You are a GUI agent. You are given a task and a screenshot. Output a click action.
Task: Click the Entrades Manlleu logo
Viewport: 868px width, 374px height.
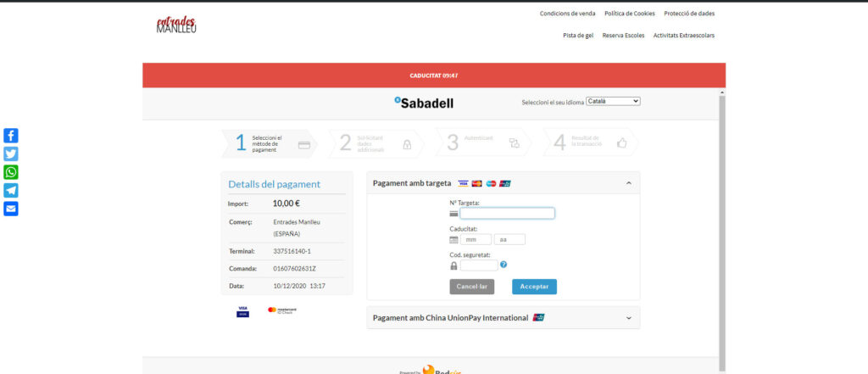[x=176, y=25]
